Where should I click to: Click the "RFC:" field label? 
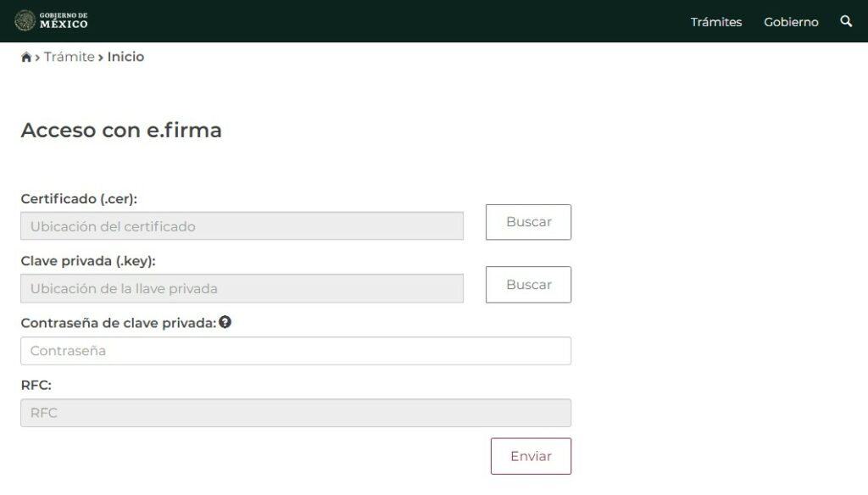click(x=36, y=385)
